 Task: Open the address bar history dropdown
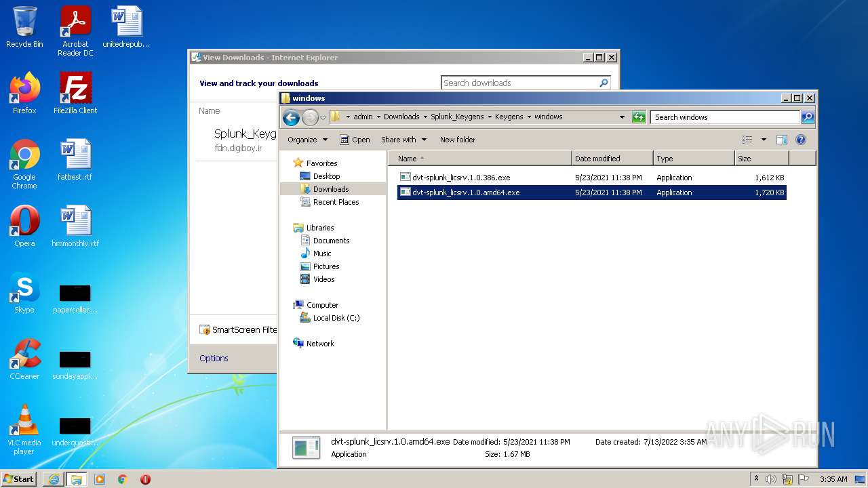pos(622,117)
